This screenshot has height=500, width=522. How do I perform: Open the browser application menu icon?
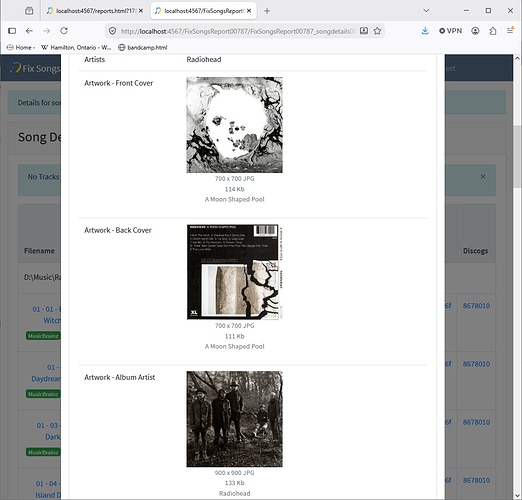(x=510, y=31)
